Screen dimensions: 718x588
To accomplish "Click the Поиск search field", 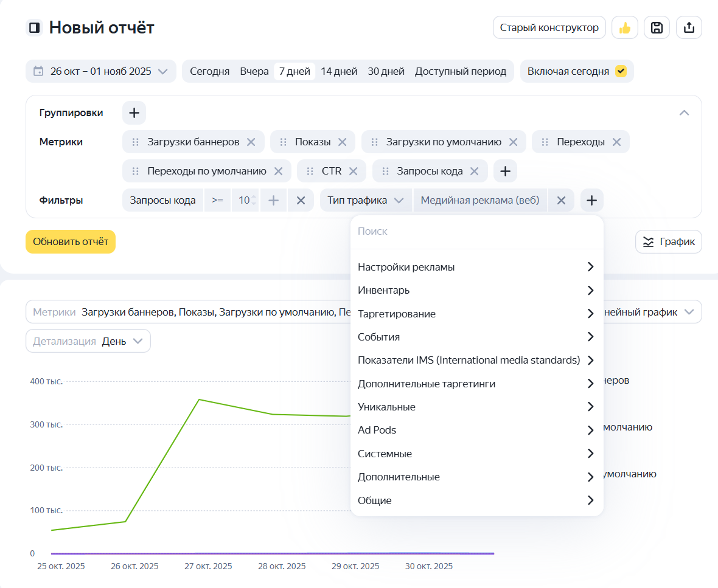I will point(476,232).
